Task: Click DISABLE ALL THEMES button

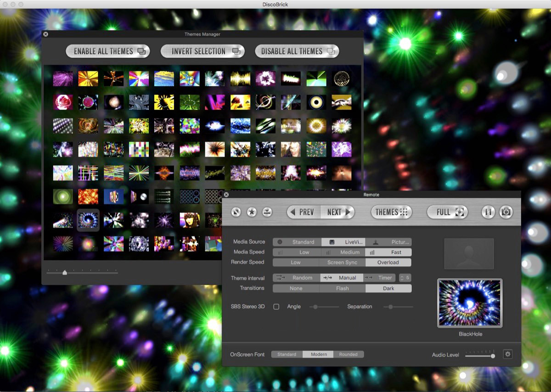Action: pyautogui.click(x=297, y=51)
